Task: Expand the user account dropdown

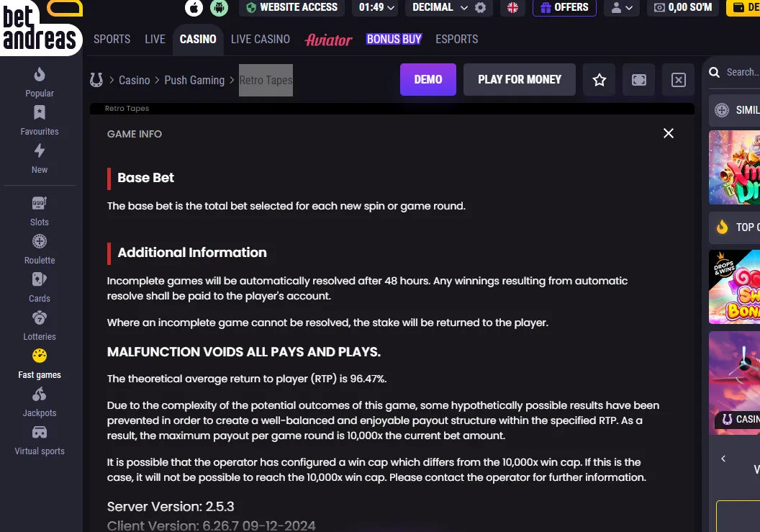Action: tap(622, 8)
